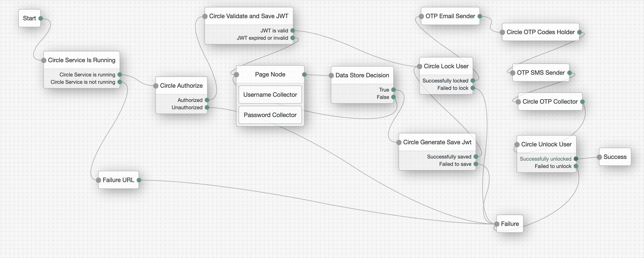644x258 pixels.
Task: Select the Password Collector inside Page Node
Action: (270, 115)
